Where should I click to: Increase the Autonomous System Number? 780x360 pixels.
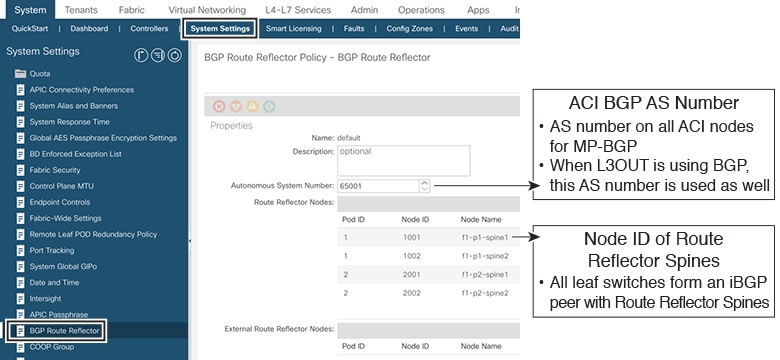tap(424, 183)
